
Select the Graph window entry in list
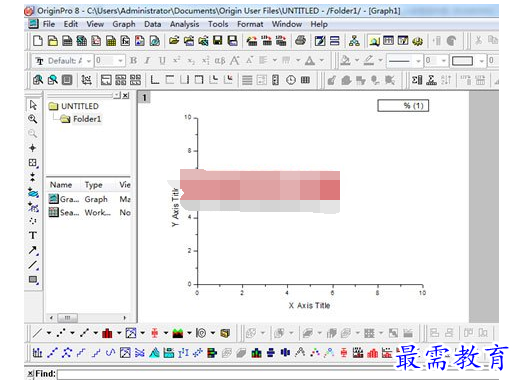pos(89,199)
